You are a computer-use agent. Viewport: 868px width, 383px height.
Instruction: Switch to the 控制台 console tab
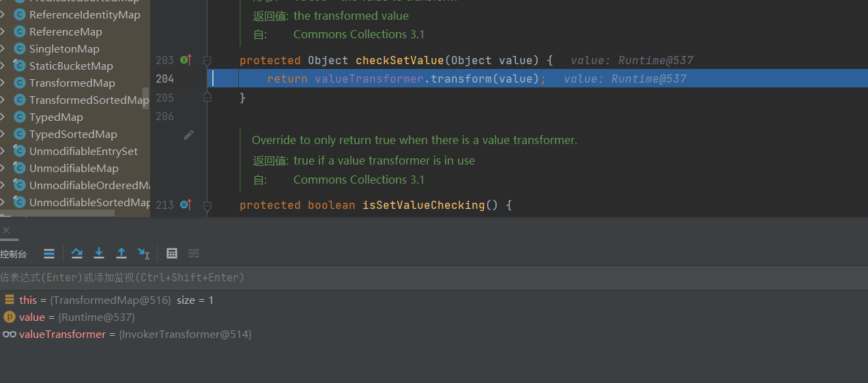click(x=14, y=254)
